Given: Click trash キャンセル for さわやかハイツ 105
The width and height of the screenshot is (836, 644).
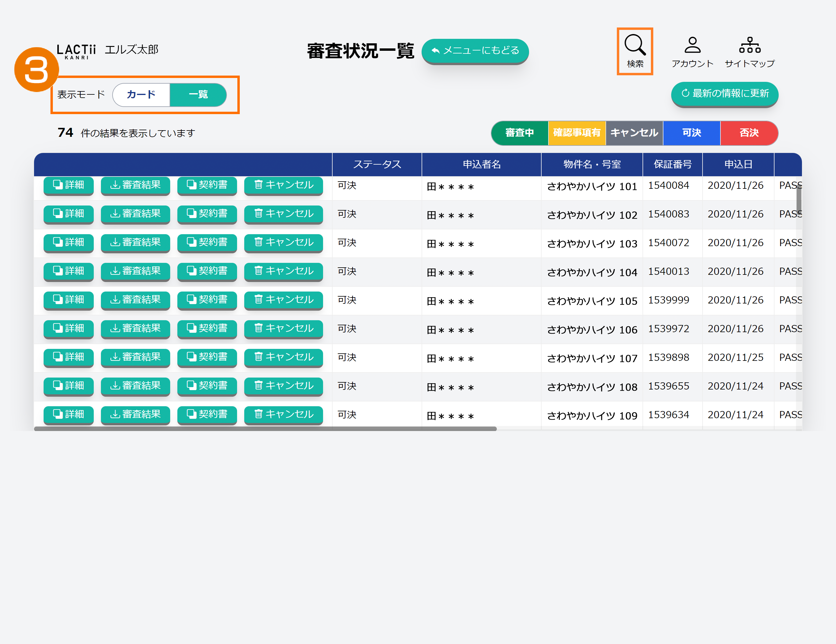Looking at the screenshot, I should click(x=283, y=300).
